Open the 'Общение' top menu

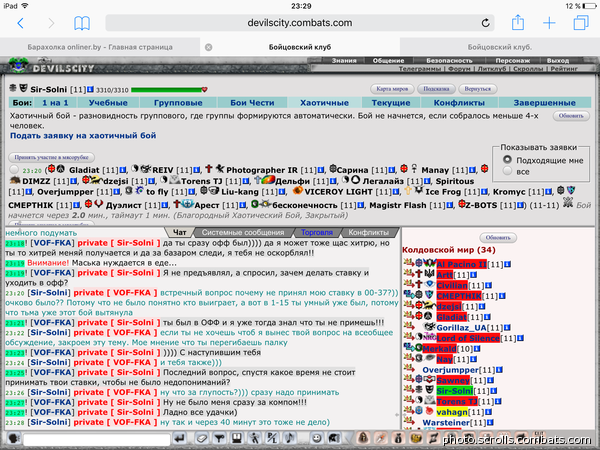(x=388, y=60)
